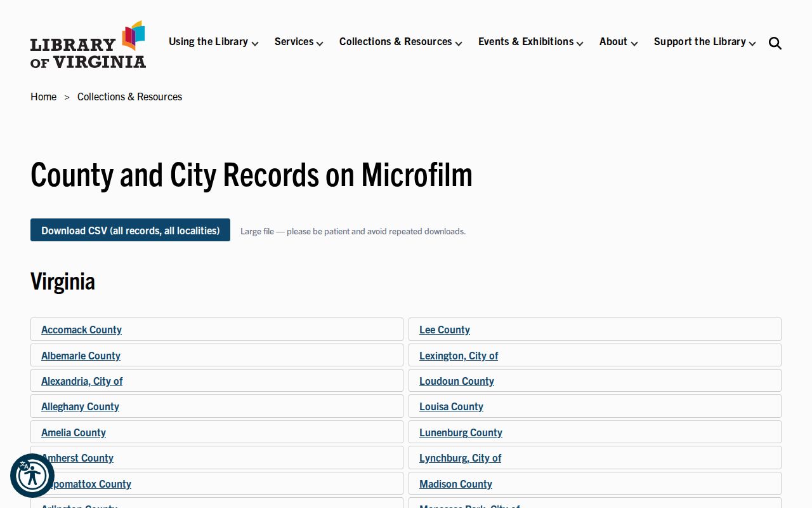Open the Services menu item
The image size is (812, 508).
pyautogui.click(x=294, y=41)
